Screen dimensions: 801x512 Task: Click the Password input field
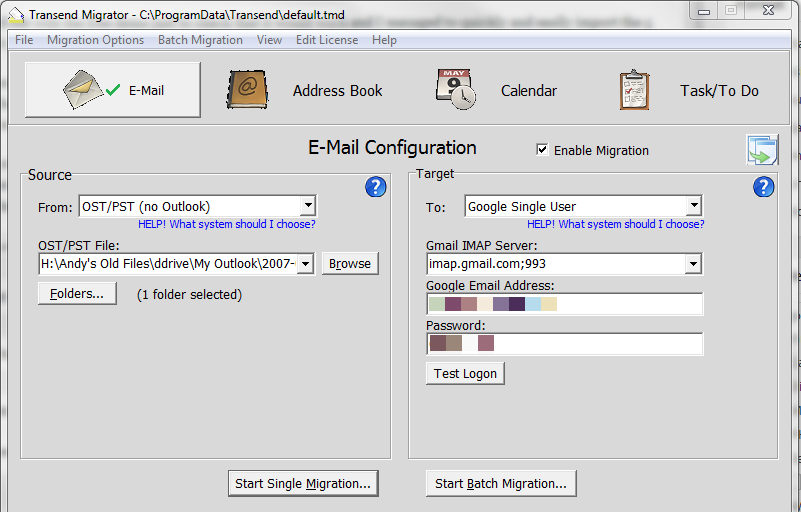(x=564, y=343)
